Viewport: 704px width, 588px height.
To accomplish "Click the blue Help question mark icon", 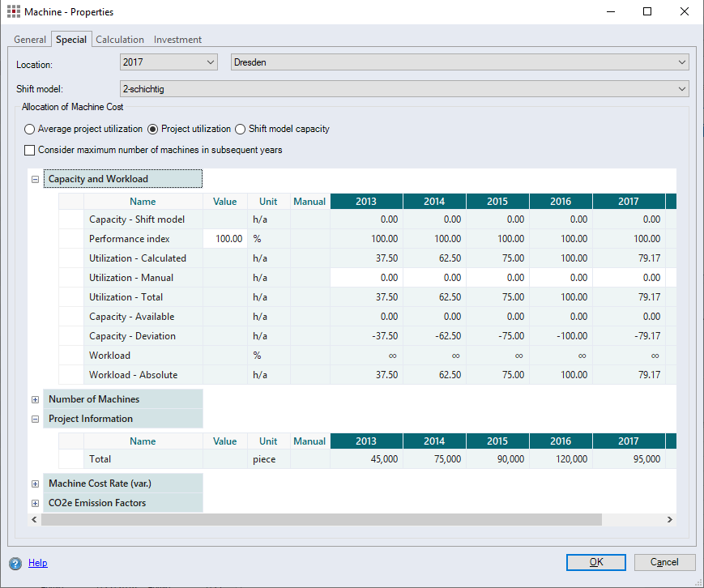I will click(x=15, y=563).
